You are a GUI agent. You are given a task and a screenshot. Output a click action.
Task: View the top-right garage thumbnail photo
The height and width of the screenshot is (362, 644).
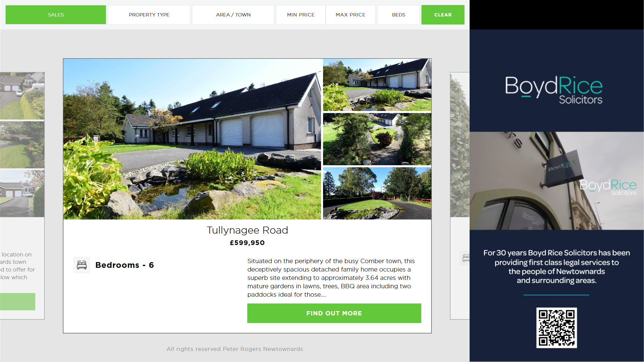[x=377, y=85]
